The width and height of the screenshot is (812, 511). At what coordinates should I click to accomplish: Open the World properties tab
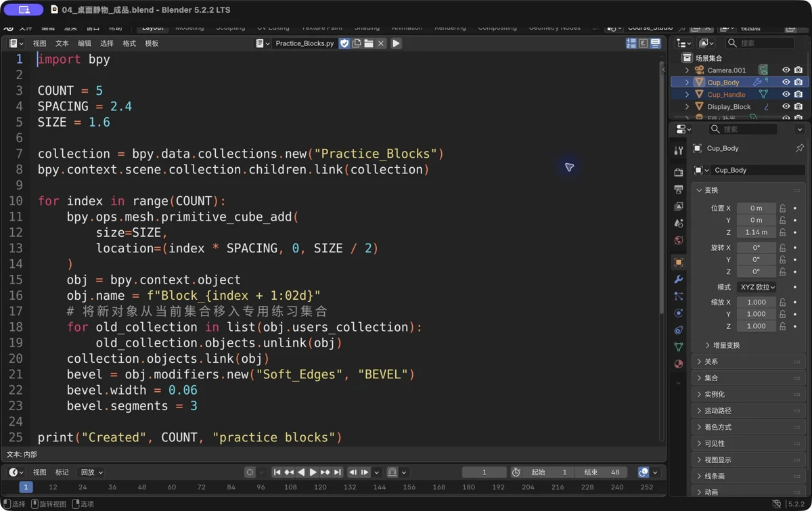pyautogui.click(x=679, y=240)
